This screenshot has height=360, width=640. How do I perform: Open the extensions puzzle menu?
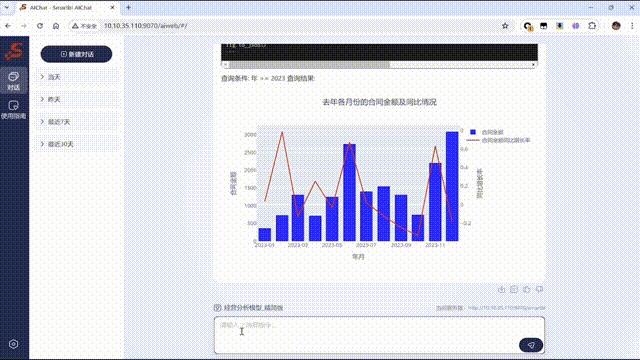tap(592, 26)
